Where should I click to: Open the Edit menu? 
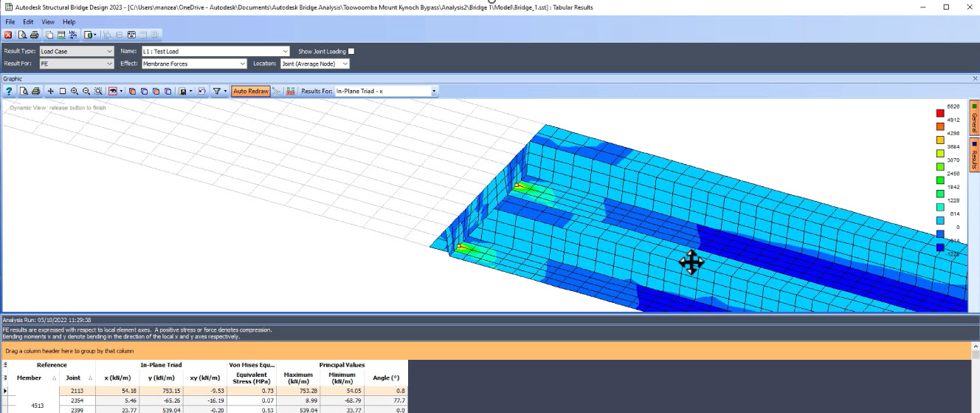pyautogui.click(x=29, y=22)
